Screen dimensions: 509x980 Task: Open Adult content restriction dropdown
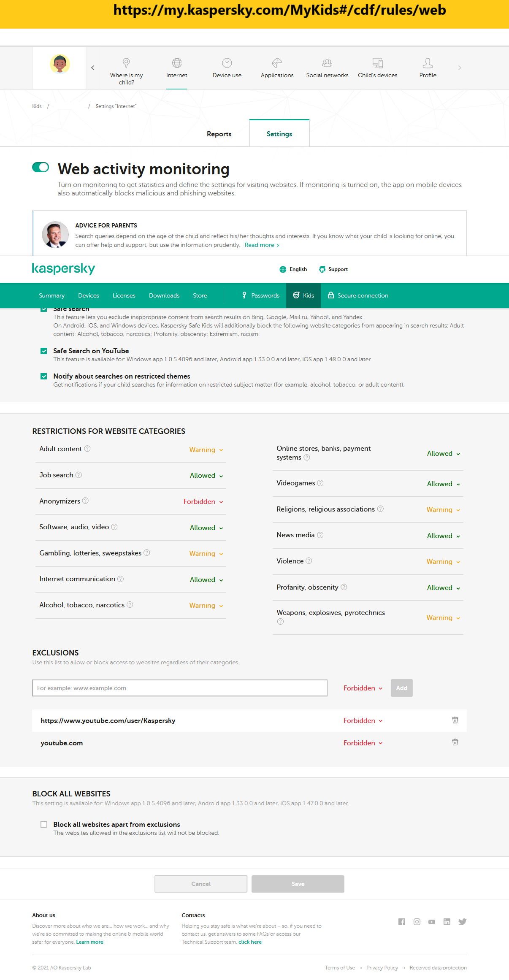click(x=206, y=450)
